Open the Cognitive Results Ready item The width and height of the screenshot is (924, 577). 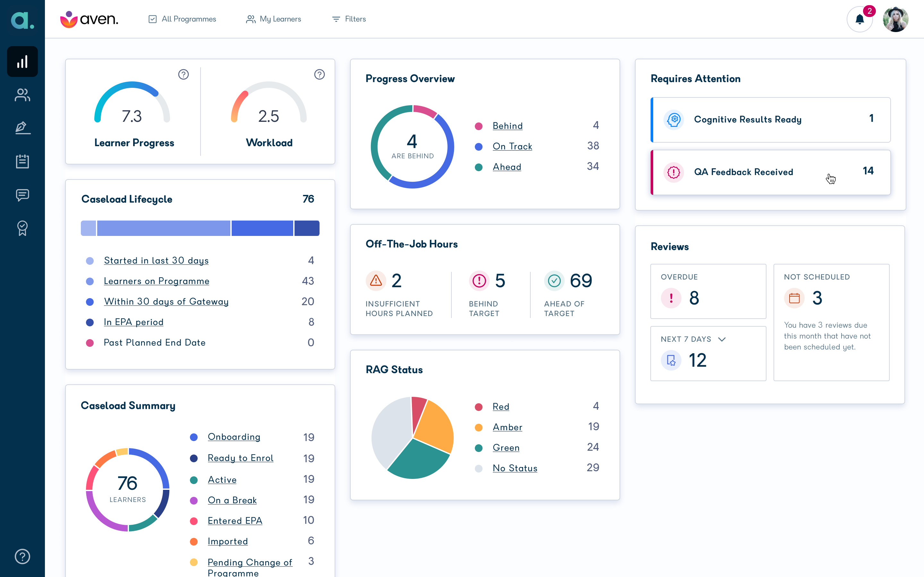tap(771, 120)
